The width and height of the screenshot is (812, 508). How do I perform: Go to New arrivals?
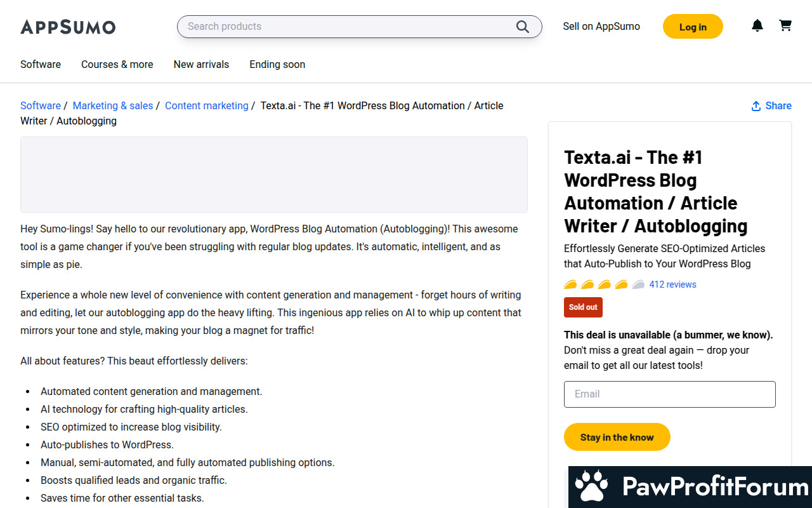coord(201,64)
